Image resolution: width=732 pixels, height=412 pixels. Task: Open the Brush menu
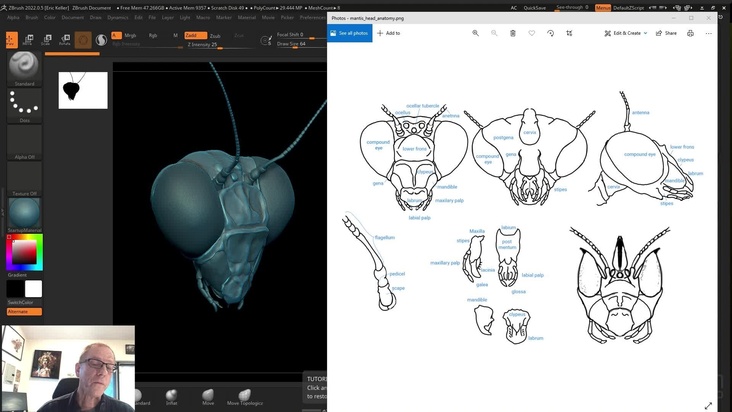coord(31,17)
